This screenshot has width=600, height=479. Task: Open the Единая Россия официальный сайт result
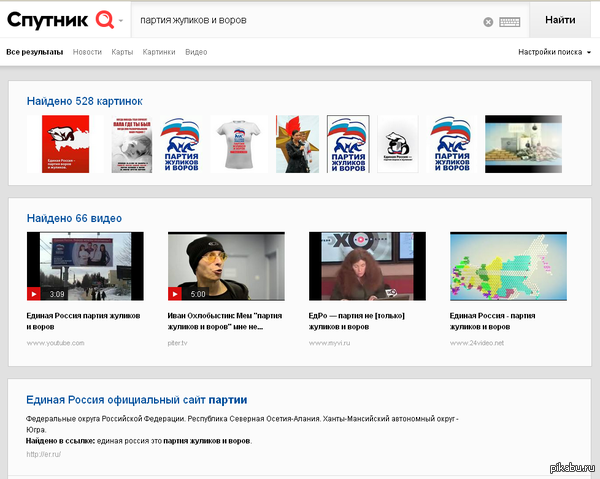pyautogui.click(x=137, y=400)
